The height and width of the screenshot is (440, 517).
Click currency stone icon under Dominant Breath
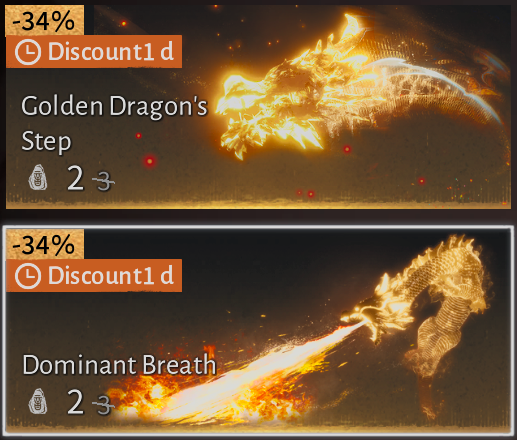[38, 401]
